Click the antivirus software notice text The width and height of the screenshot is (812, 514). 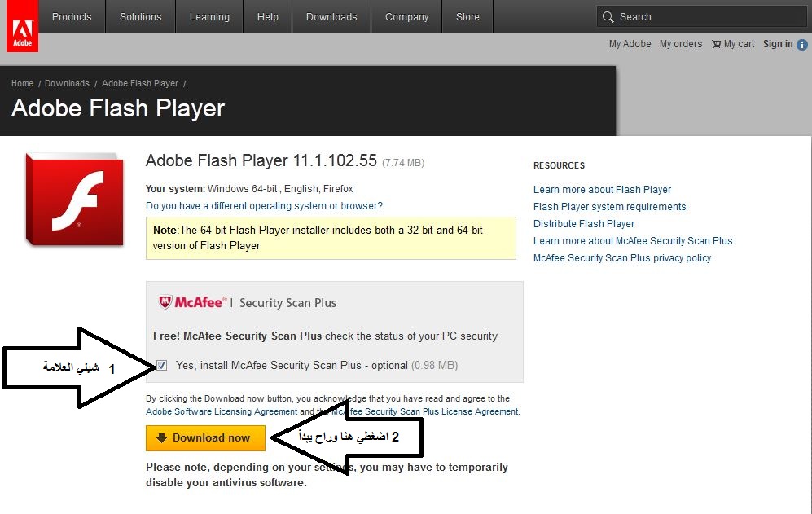327,475
